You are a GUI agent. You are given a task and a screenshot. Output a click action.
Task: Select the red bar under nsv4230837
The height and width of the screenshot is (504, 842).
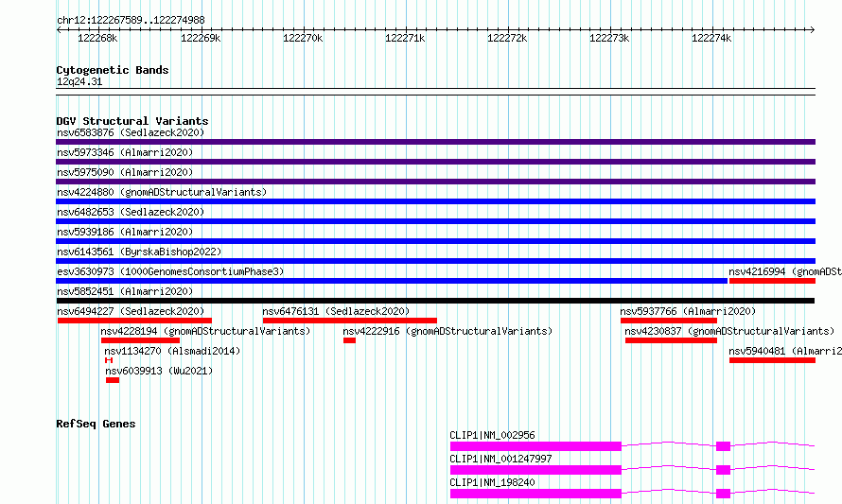(672, 340)
